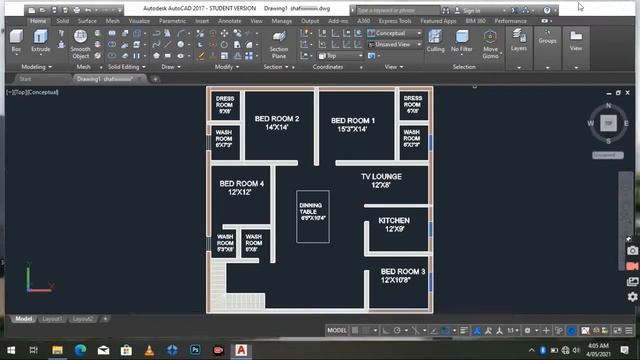Toggle polar tracking in status bar

click(397, 330)
